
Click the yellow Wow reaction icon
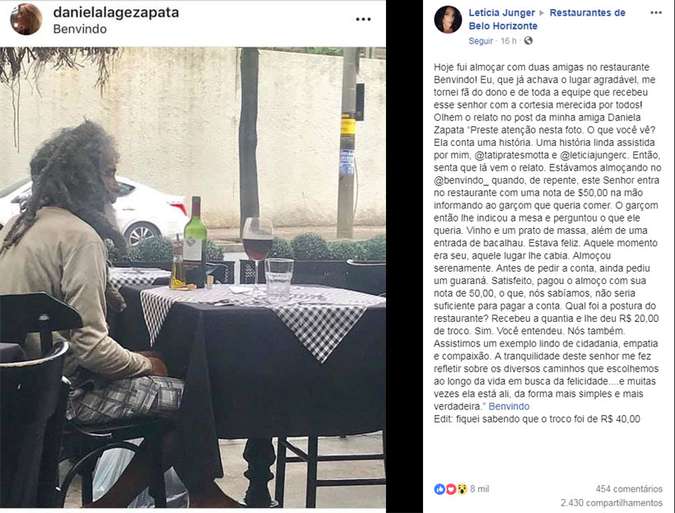coord(462,489)
